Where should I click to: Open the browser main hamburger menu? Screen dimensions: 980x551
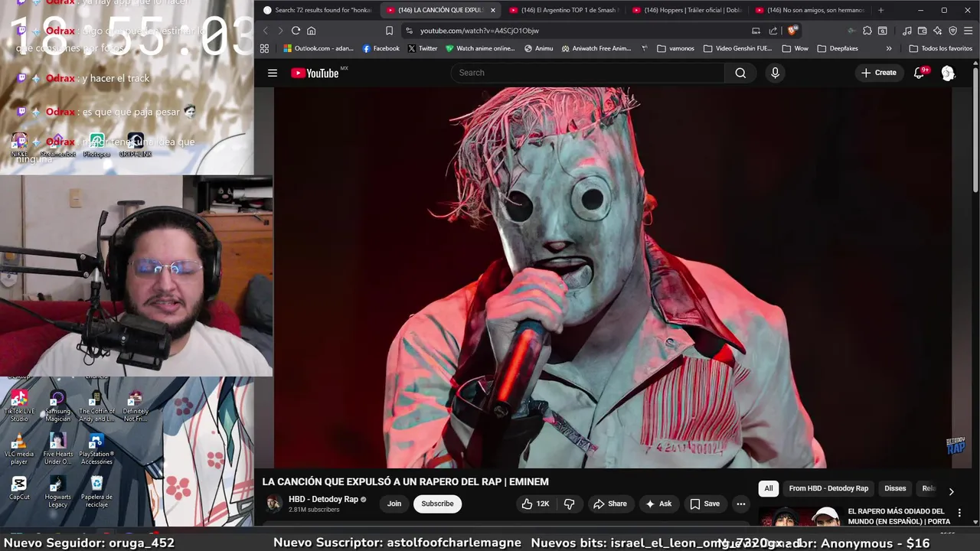coord(968,31)
